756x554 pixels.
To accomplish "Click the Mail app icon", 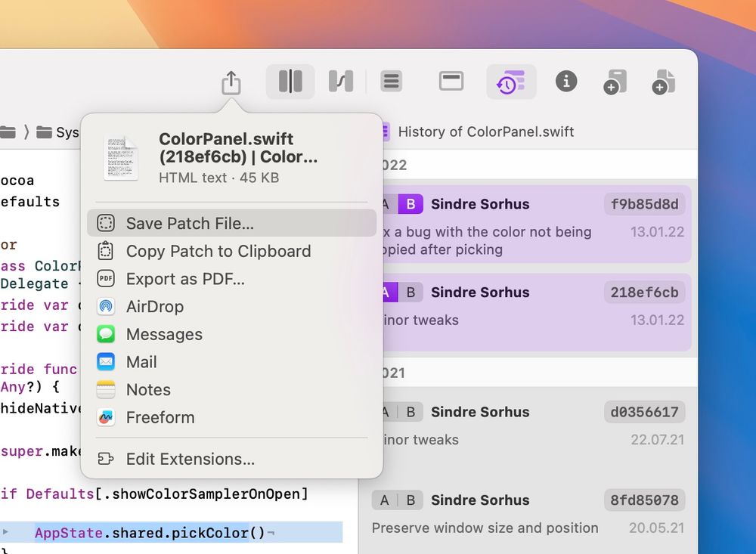I will [x=106, y=362].
